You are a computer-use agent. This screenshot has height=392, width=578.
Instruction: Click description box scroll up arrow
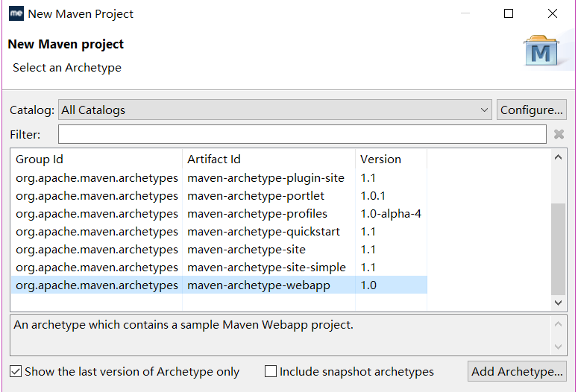558,324
